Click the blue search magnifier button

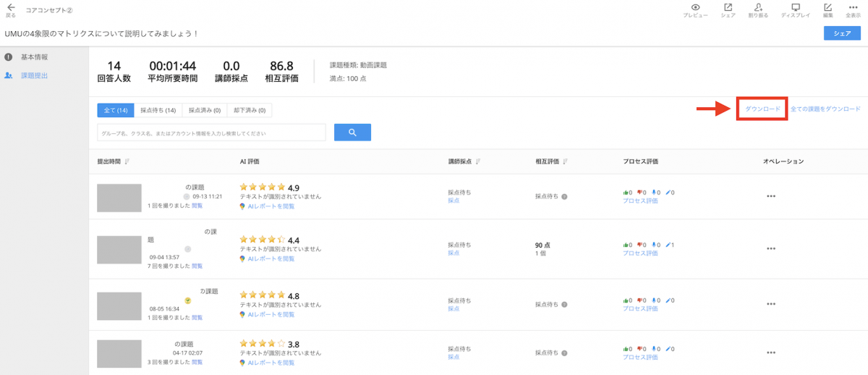[x=352, y=132]
